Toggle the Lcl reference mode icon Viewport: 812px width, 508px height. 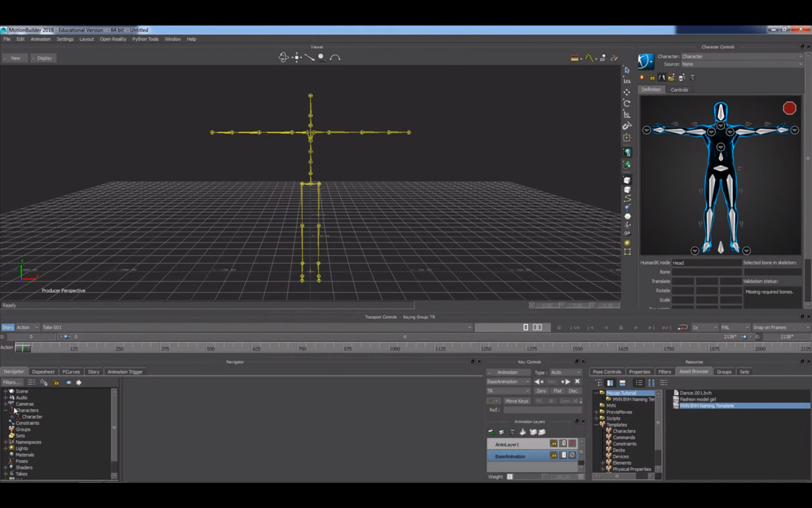click(627, 81)
